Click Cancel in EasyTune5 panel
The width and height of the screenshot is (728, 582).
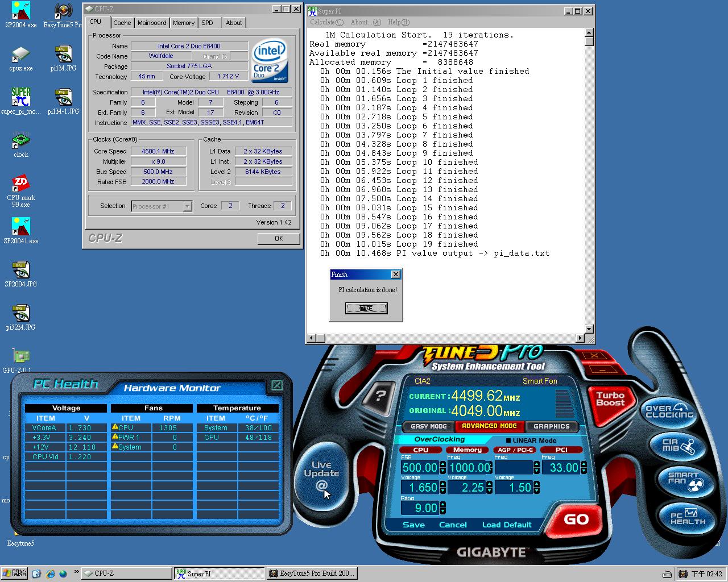click(x=453, y=525)
